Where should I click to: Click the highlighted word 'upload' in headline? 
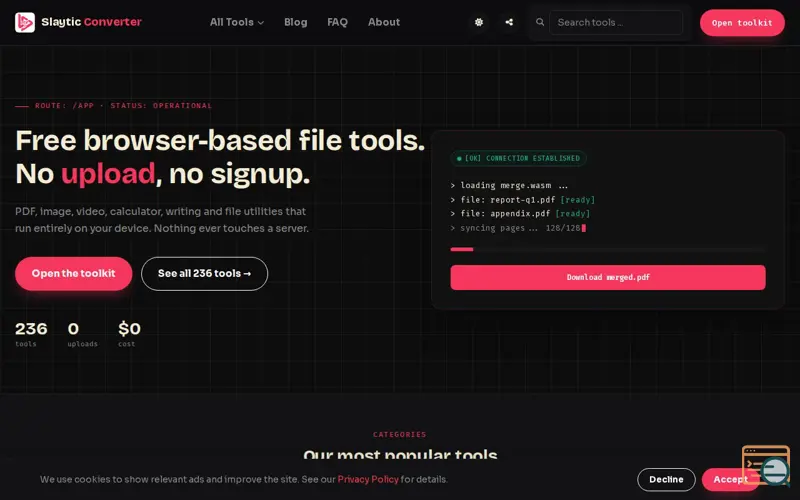108,174
